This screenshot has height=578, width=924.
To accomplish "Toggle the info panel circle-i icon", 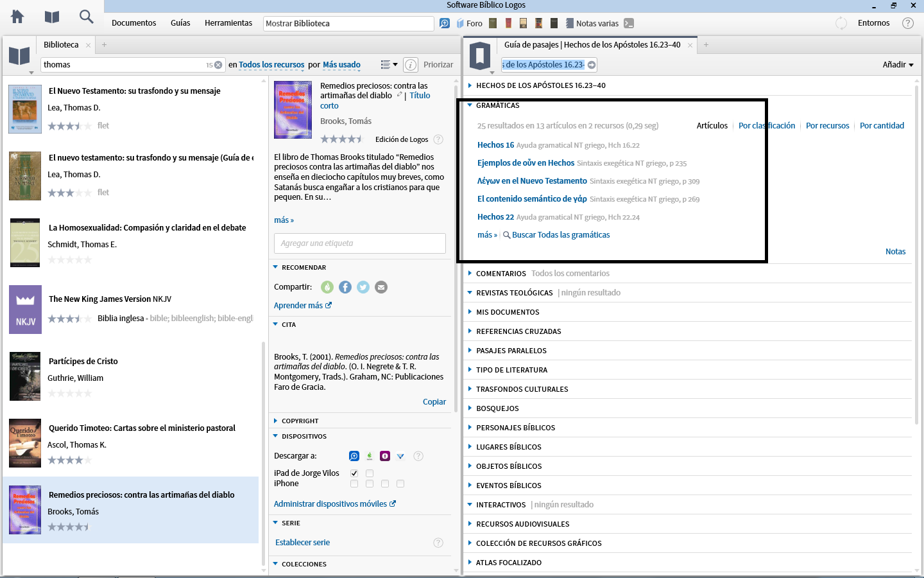I will pos(411,65).
